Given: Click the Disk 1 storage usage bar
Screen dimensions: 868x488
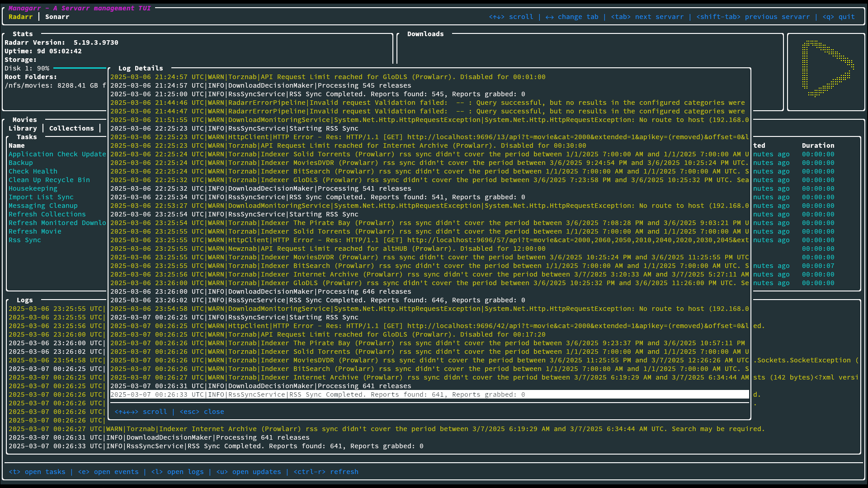Looking at the screenshot, I should pos(79,68).
